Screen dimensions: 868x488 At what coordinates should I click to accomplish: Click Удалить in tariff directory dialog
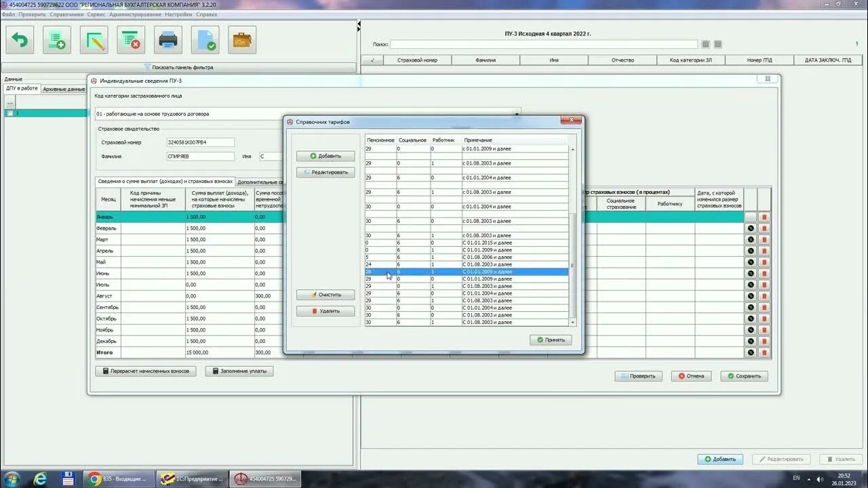click(325, 311)
